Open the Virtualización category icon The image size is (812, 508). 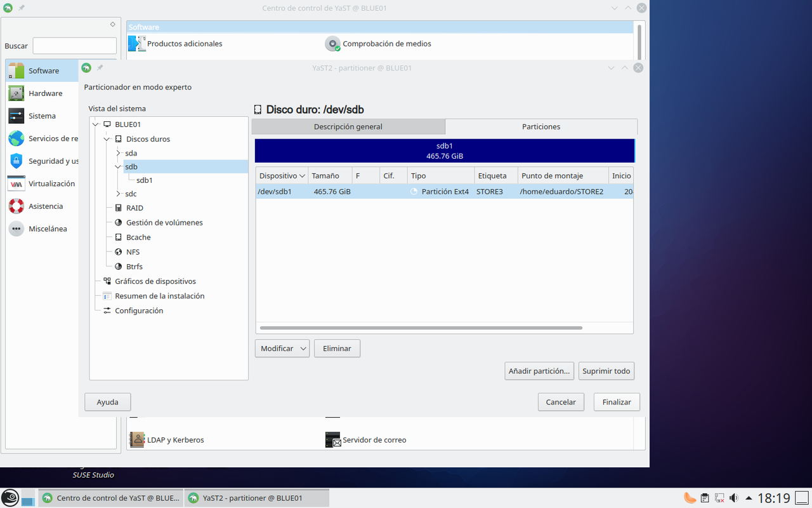16,184
